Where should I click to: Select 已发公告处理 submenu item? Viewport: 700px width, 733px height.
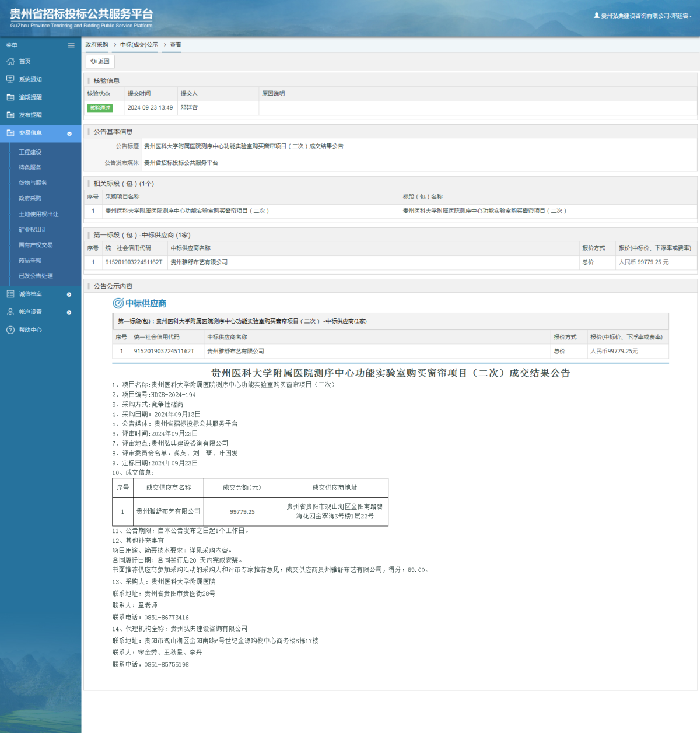[36, 276]
